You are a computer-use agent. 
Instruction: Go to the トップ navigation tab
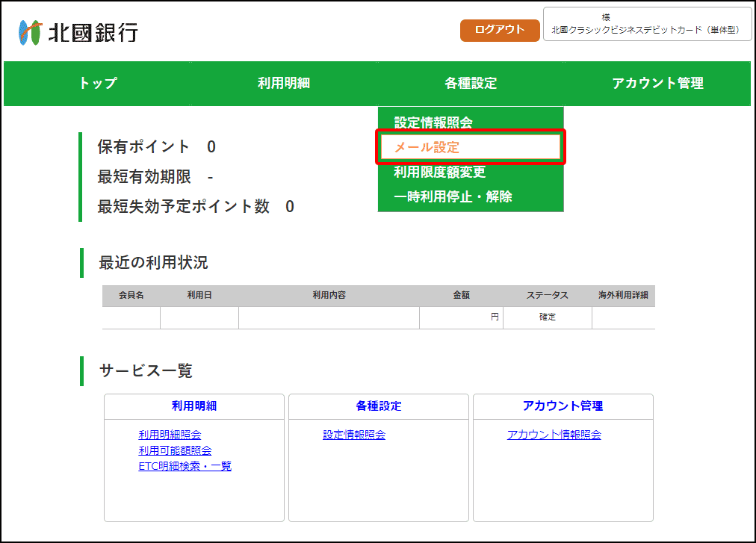98,84
